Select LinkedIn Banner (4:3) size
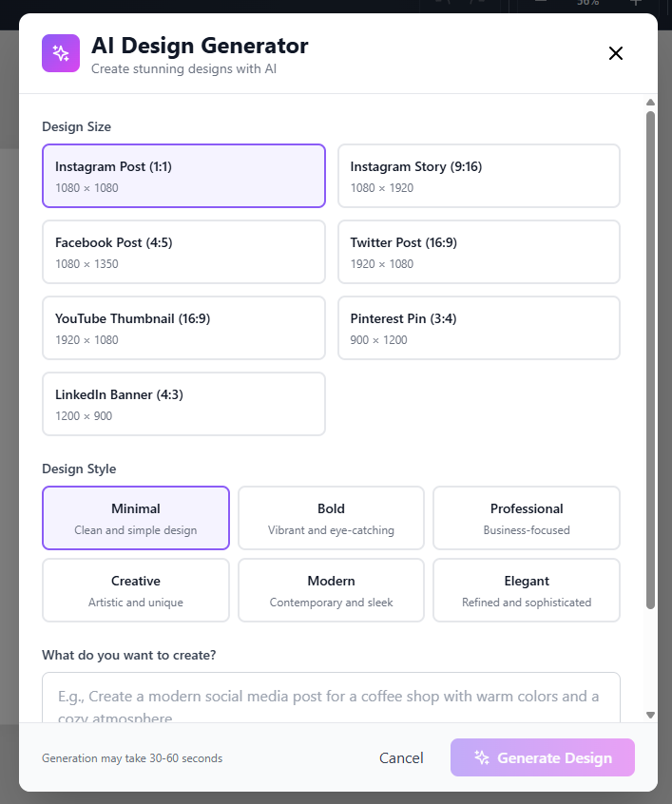Screen dimensions: 672x804 pyautogui.click(x=183, y=404)
